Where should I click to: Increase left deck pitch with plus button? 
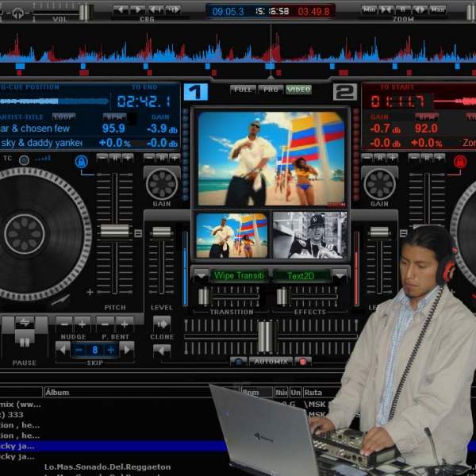[128, 158]
